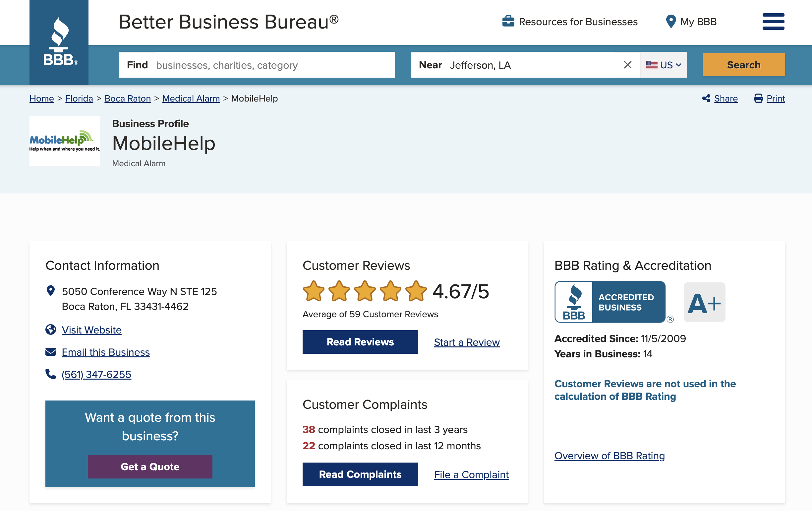Expand Overview of BBB Rating link
Screen dimensions: 812x511
(610, 455)
